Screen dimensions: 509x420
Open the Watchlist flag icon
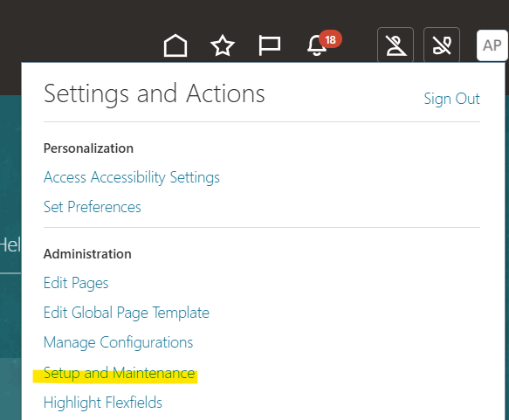tap(270, 45)
